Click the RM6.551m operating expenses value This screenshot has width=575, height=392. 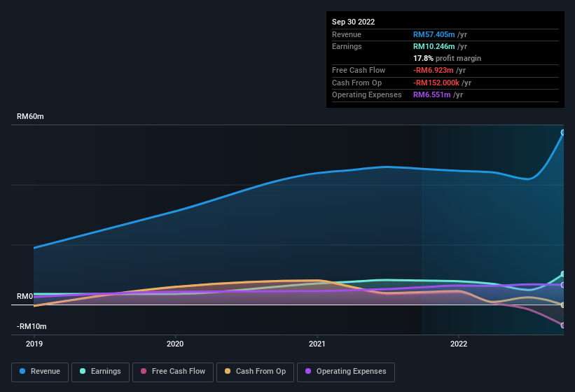pos(431,95)
